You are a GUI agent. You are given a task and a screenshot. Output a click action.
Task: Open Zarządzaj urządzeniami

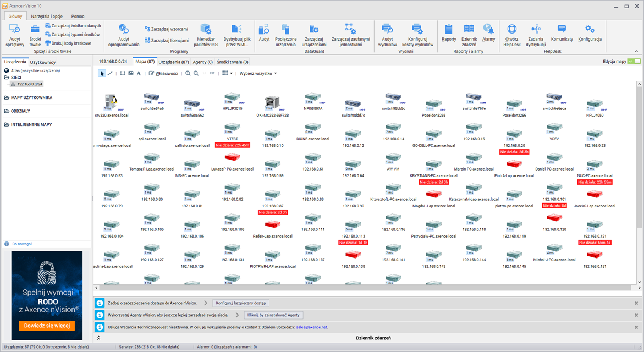click(314, 35)
